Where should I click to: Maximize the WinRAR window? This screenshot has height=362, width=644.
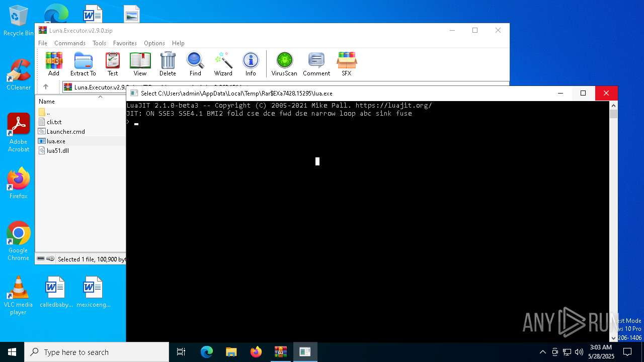click(474, 30)
